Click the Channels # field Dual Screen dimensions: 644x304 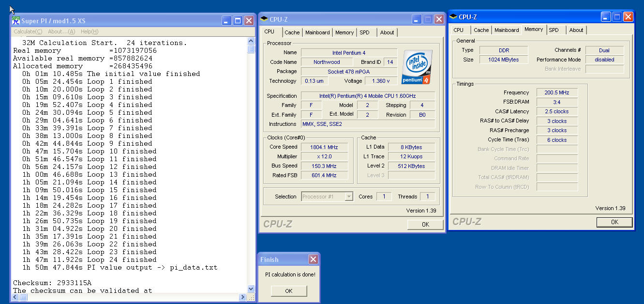(604, 50)
